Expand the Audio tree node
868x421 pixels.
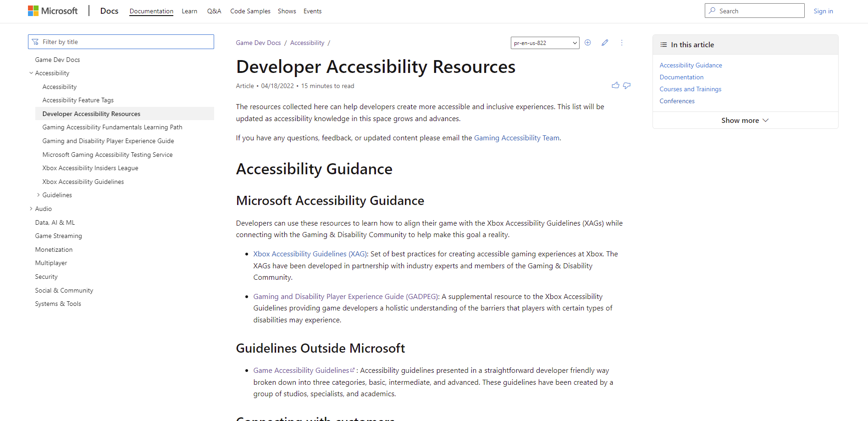coord(31,209)
